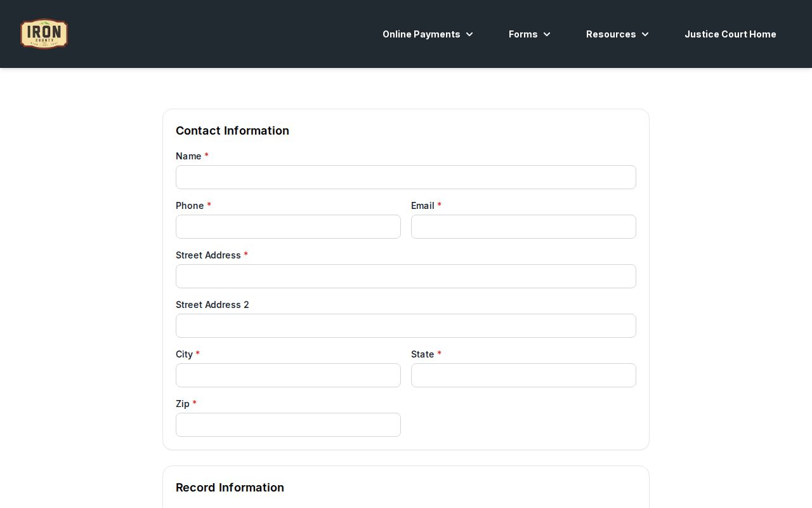Focus the Name input field
Viewport: 812px width, 508px height.
click(x=406, y=177)
